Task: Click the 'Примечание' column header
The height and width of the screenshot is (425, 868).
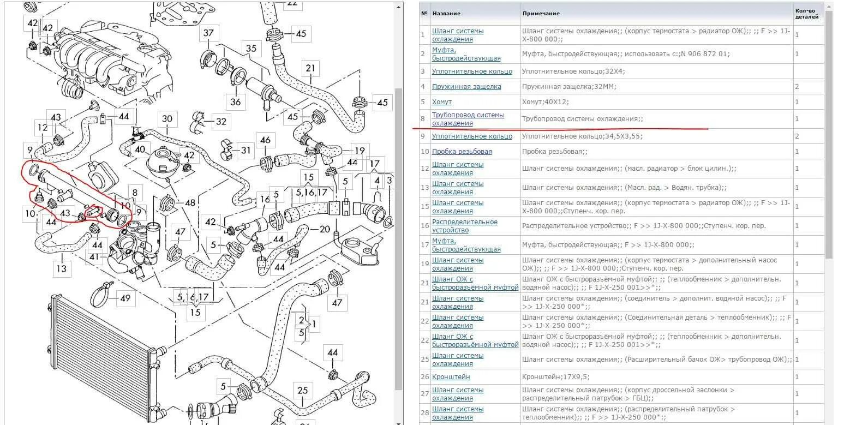Action: click(541, 14)
